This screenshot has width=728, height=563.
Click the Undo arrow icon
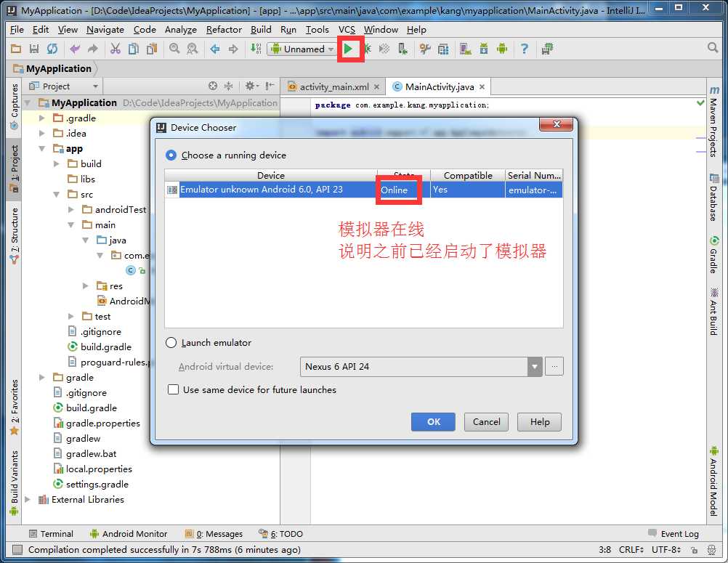click(x=75, y=49)
